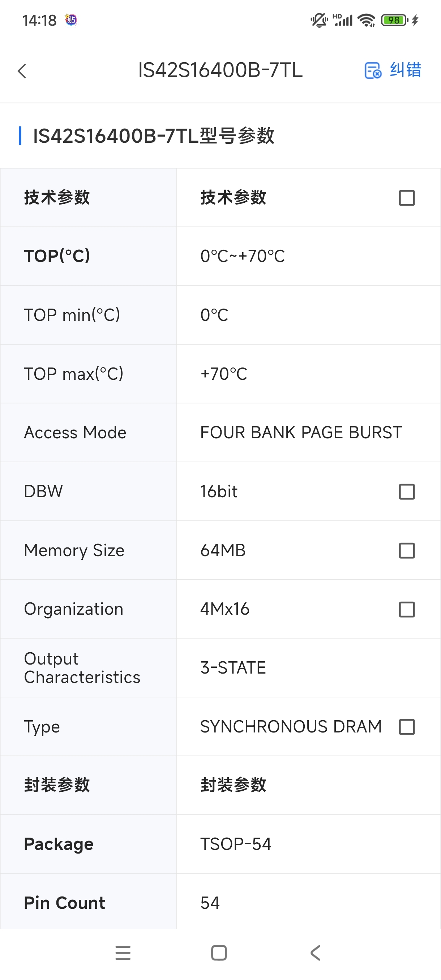
Task: Tap the Android navigation back icon
Action: 316,953
